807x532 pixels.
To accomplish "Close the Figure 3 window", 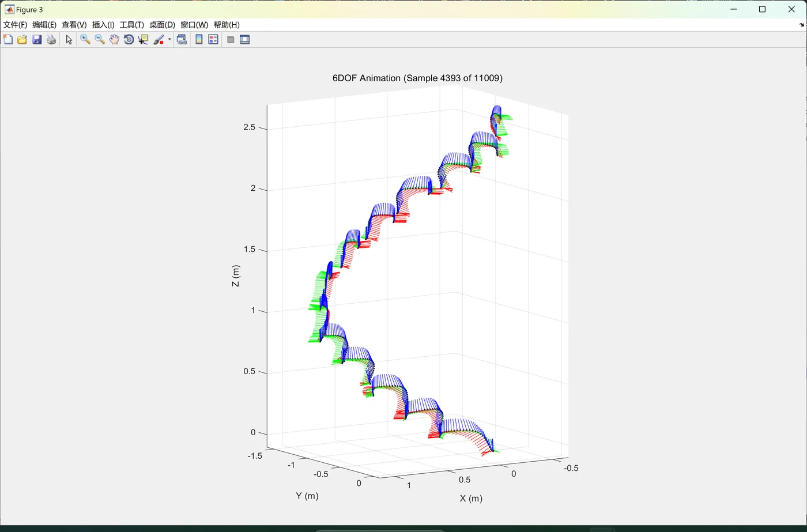I will click(791, 9).
